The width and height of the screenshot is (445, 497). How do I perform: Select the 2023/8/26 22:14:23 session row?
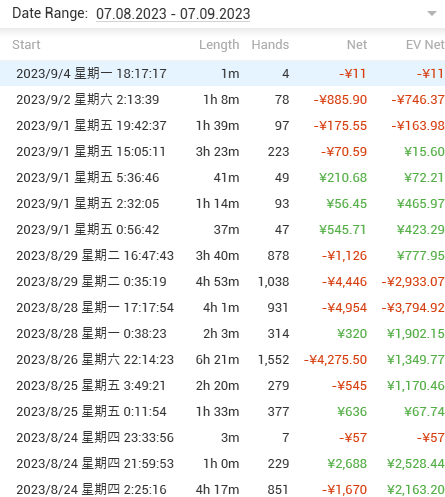[x=222, y=359]
